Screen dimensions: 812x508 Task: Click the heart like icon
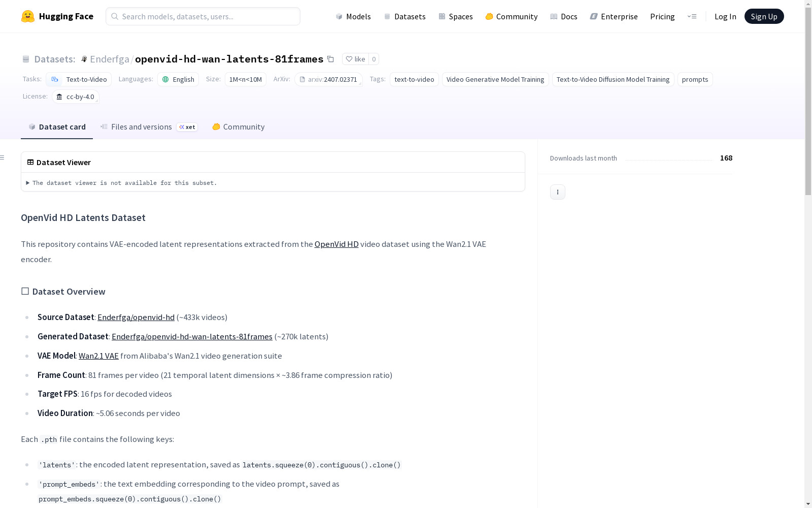[x=349, y=59]
